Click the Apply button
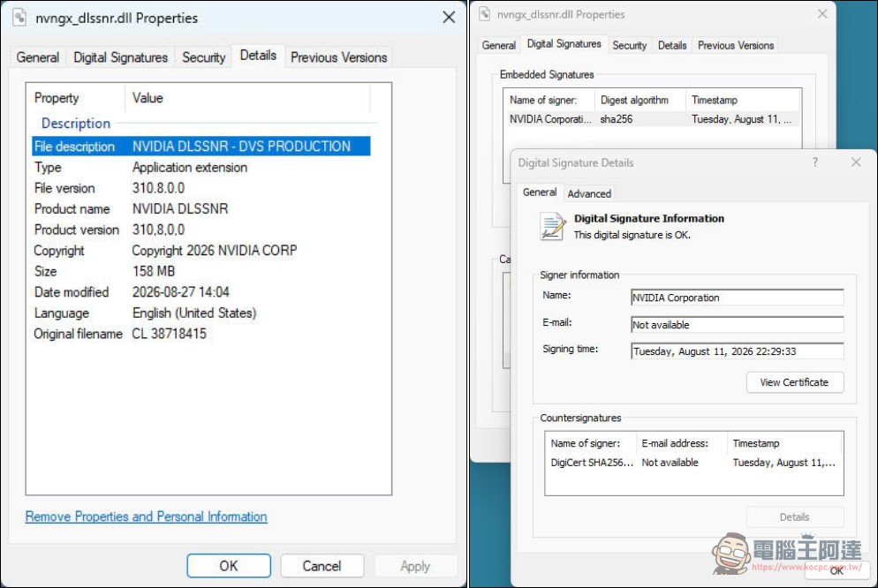The image size is (878, 588). (x=415, y=566)
